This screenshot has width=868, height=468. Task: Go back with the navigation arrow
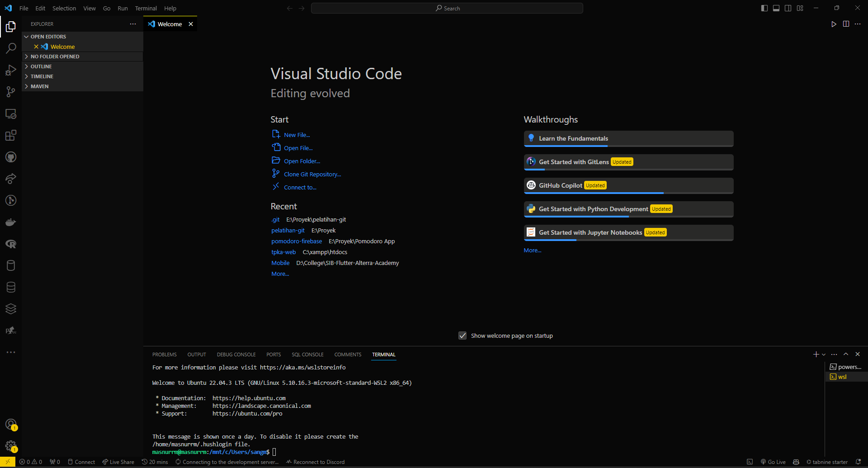[290, 8]
